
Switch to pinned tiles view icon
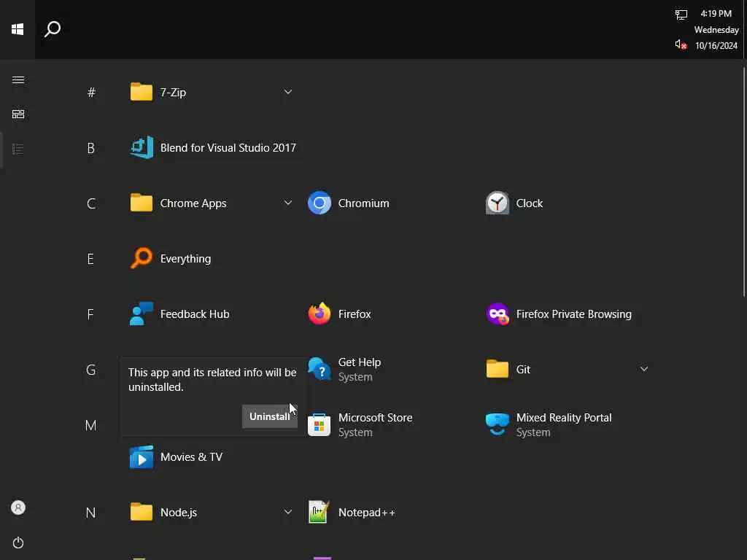(x=18, y=114)
